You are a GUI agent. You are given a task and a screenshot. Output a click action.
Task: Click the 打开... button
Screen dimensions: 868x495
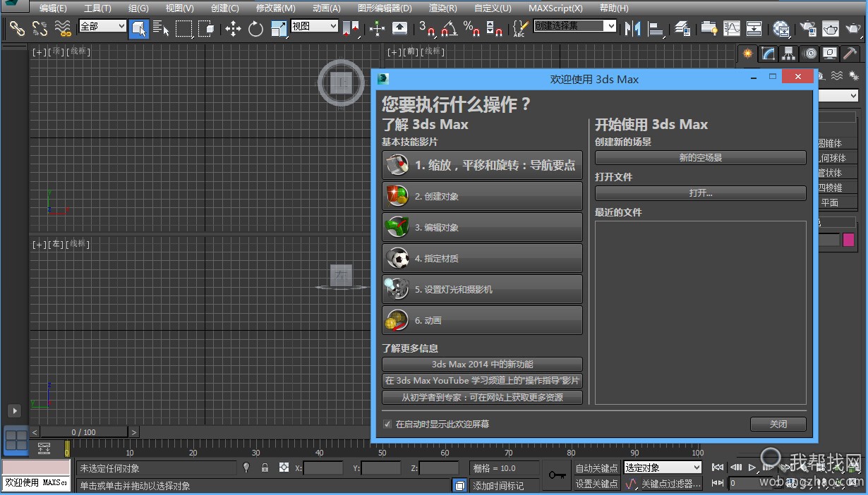(700, 192)
